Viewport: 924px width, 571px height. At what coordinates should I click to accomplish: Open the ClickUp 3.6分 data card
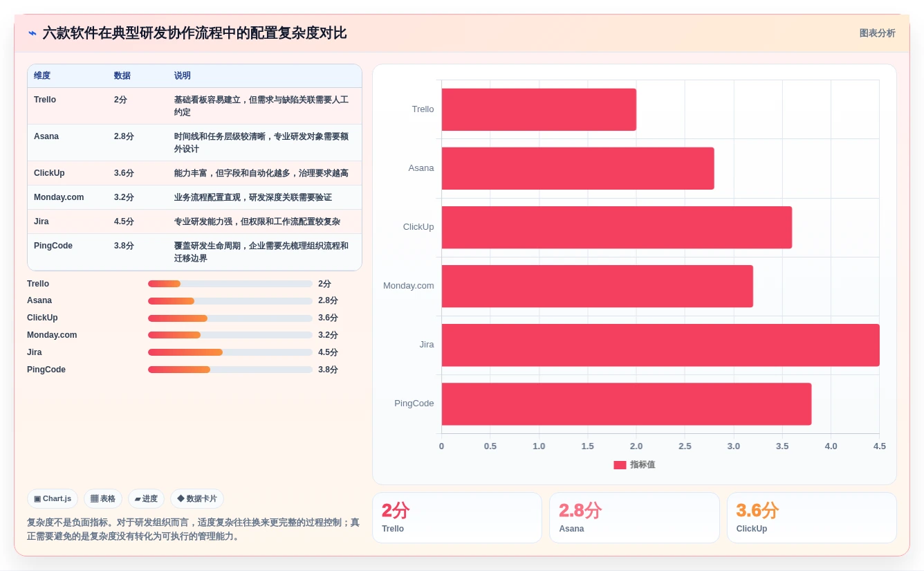click(812, 518)
